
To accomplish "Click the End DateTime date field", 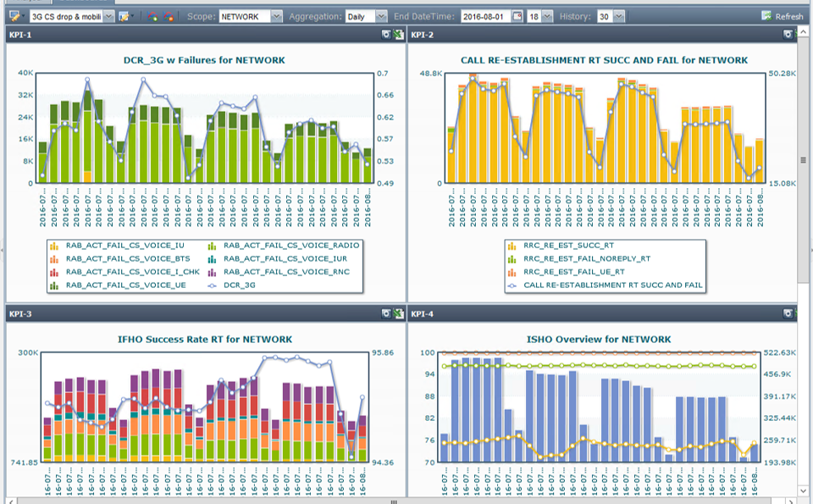I will point(485,16).
